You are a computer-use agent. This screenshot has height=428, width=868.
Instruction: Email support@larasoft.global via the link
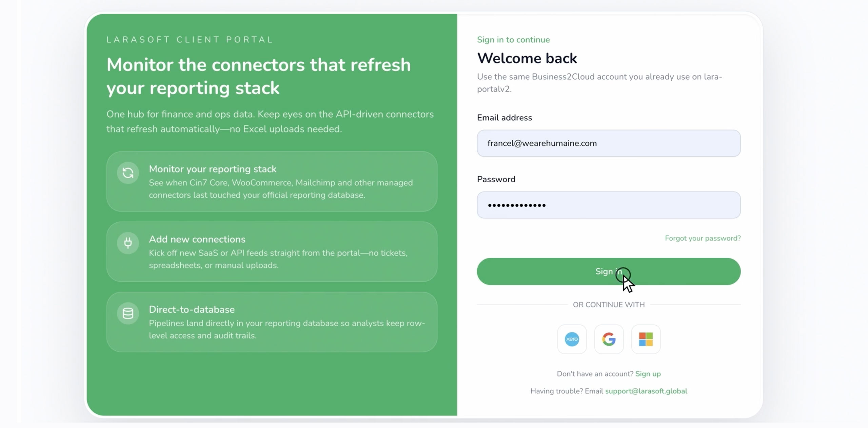646,391
